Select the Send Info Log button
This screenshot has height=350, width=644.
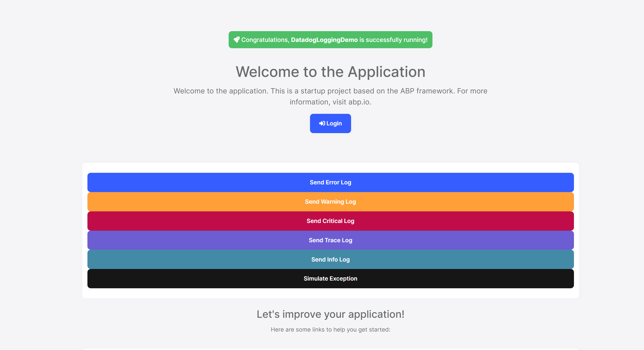click(x=330, y=259)
